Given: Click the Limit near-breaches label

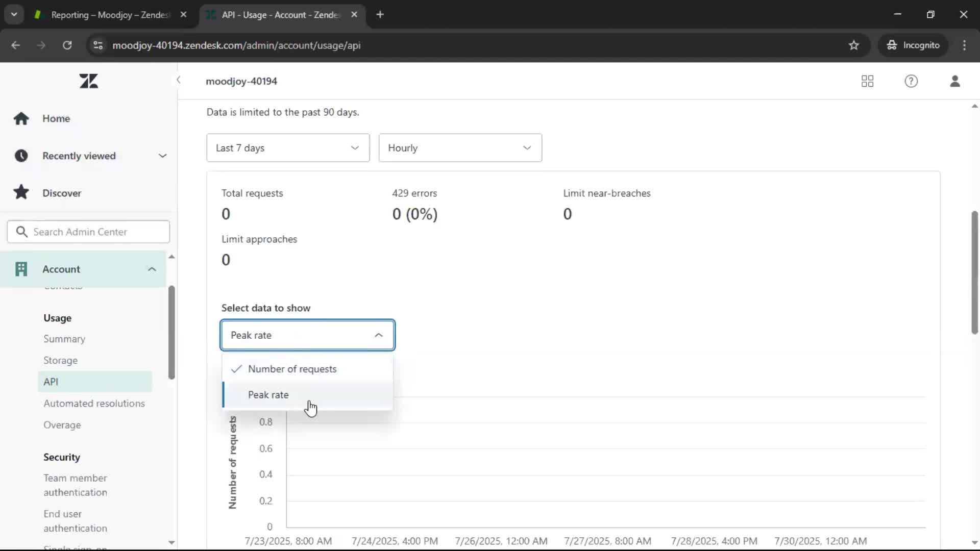Looking at the screenshot, I should (606, 193).
